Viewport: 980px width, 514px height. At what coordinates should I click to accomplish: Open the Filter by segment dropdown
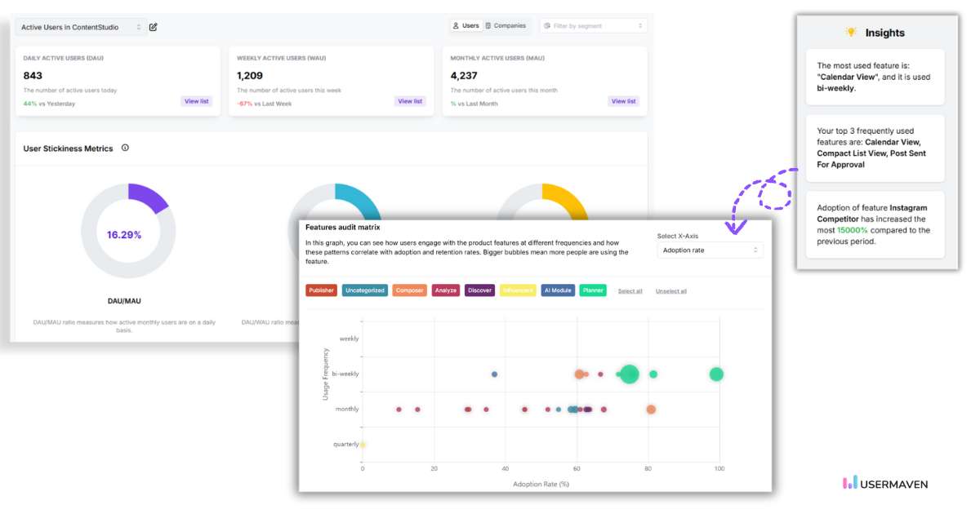tap(594, 26)
